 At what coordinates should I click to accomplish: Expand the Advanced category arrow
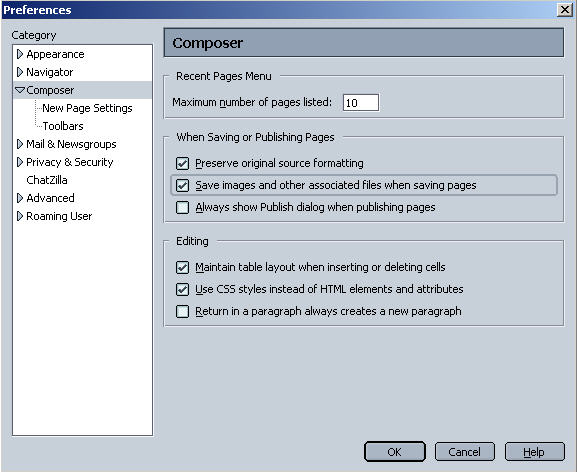pos(20,198)
